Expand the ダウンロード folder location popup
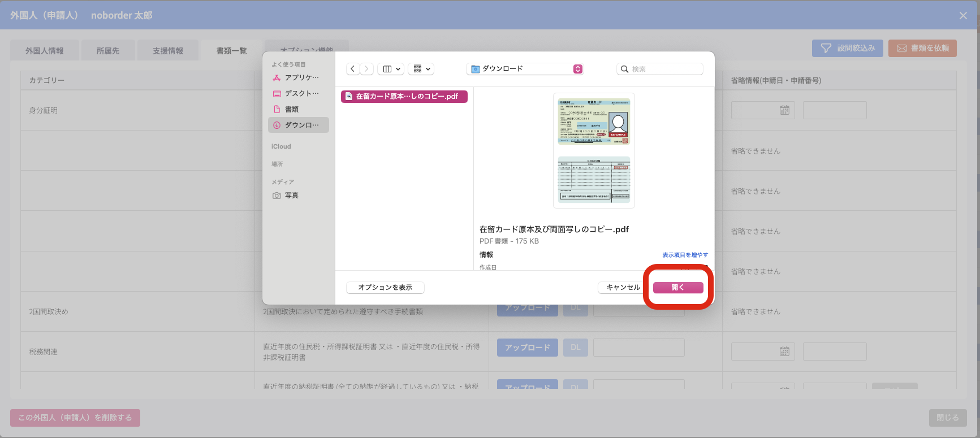 (577, 69)
